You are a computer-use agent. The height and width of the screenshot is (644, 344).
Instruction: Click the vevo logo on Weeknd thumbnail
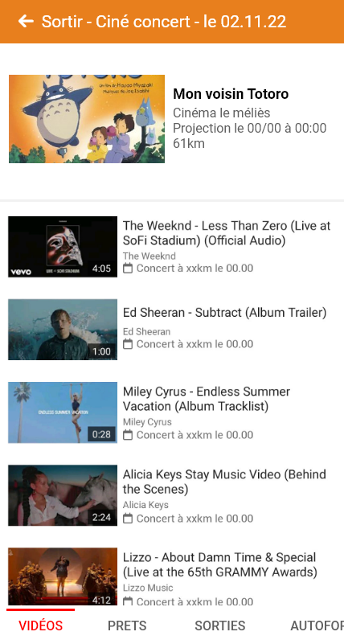click(x=21, y=272)
